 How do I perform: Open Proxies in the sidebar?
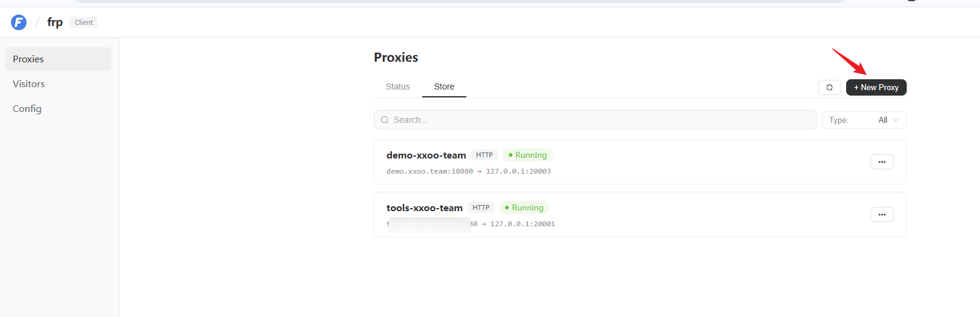tap(58, 59)
